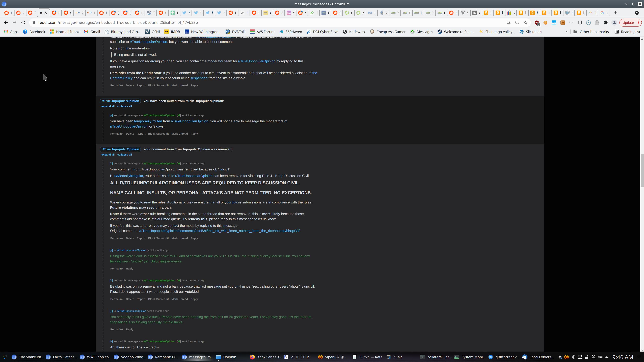Viewport: 644px width, 362px height.
Task: Show hidden bookmarks with the » chevron
Action: 567,32
